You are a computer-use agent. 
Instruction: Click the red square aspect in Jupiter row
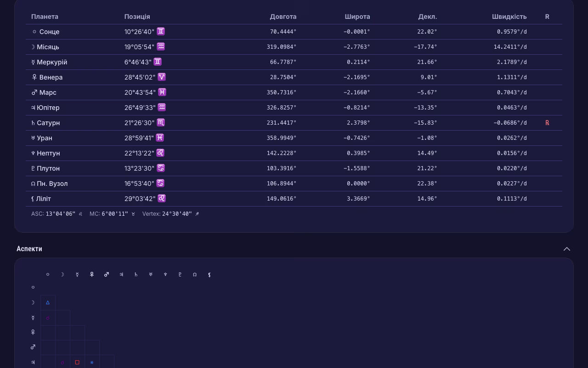click(x=77, y=362)
